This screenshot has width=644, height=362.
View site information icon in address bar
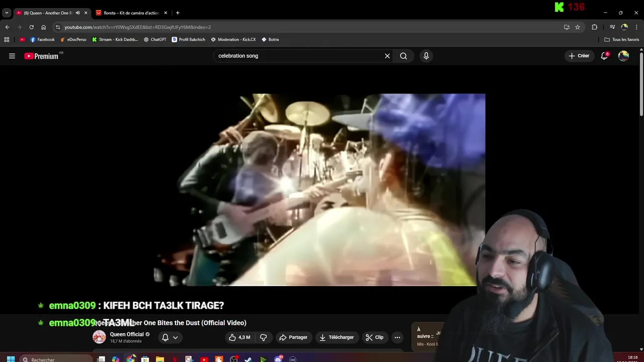pyautogui.click(x=58, y=27)
